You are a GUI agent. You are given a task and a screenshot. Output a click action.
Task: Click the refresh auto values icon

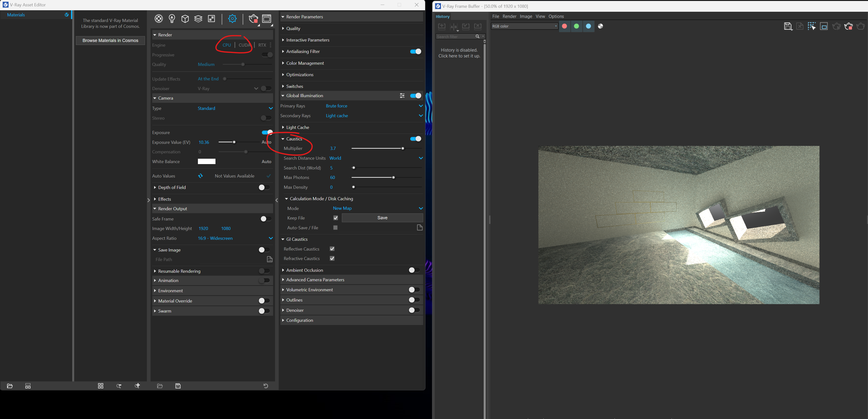(201, 176)
